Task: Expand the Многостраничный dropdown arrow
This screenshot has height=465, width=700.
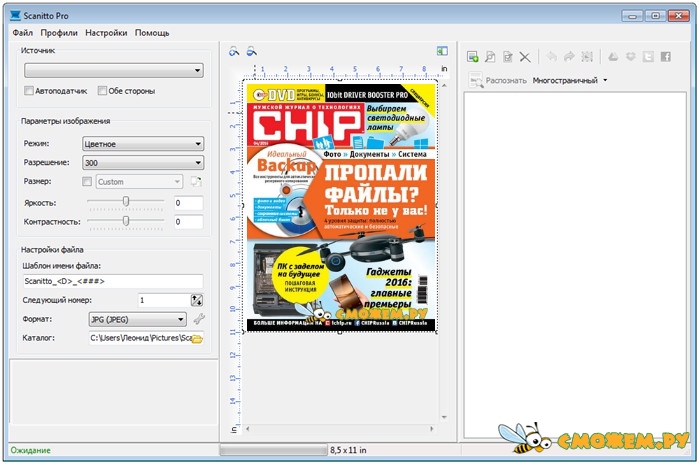Action: [x=605, y=80]
